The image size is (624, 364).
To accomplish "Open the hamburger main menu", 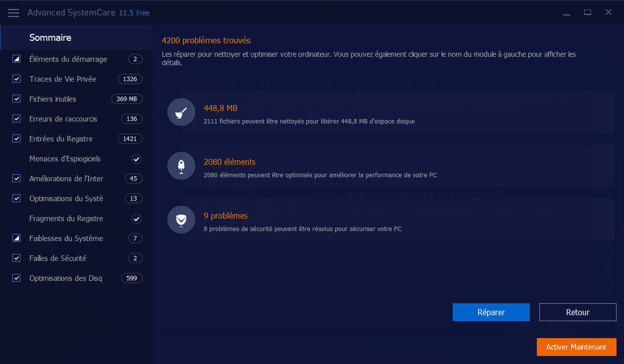I will (13, 12).
